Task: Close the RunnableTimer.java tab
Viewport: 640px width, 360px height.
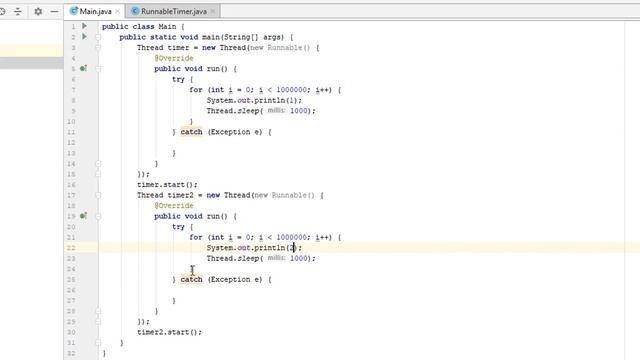Action: [x=213, y=11]
